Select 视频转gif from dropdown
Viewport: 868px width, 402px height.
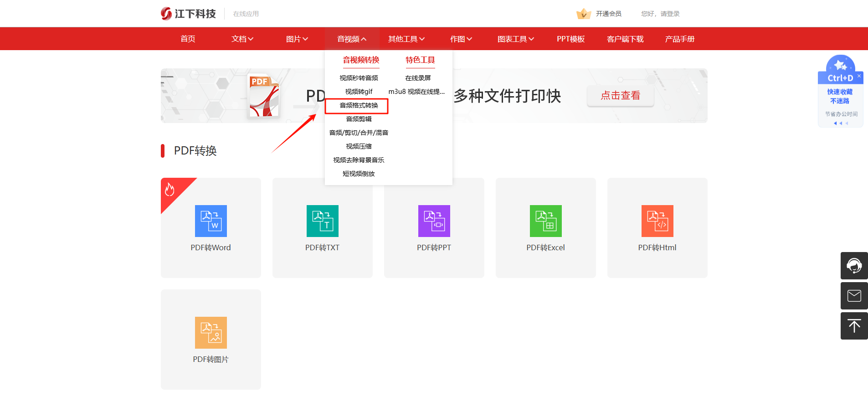(x=359, y=92)
